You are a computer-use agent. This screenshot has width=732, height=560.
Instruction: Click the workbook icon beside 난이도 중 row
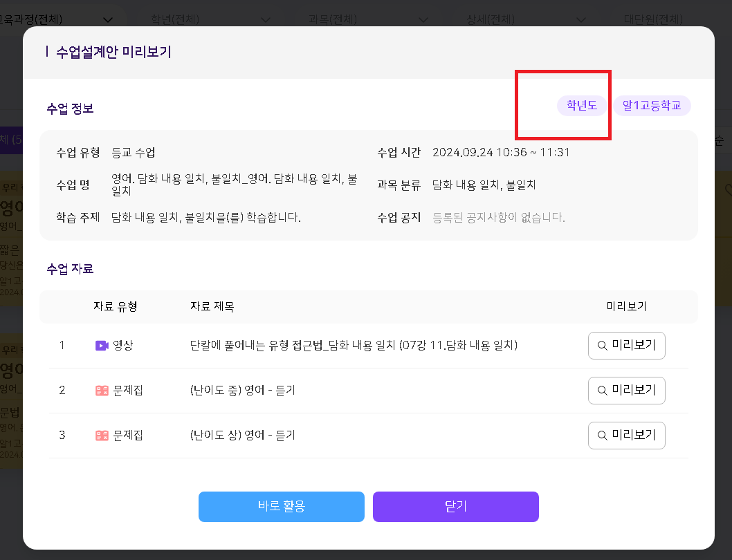102,391
